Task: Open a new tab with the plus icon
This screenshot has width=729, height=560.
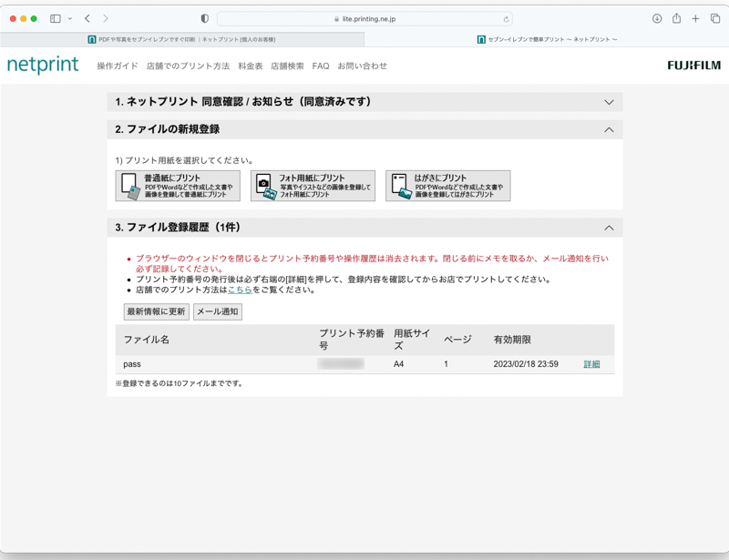Action: [696, 16]
